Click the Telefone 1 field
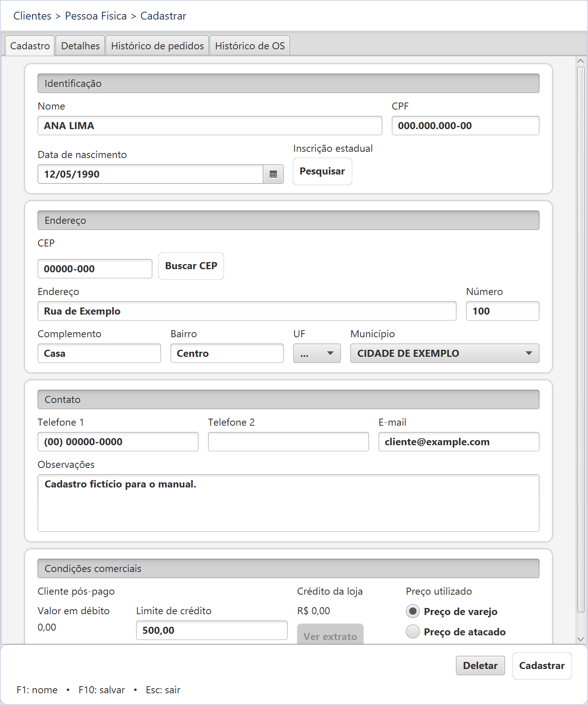This screenshot has width=588, height=705. (118, 442)
